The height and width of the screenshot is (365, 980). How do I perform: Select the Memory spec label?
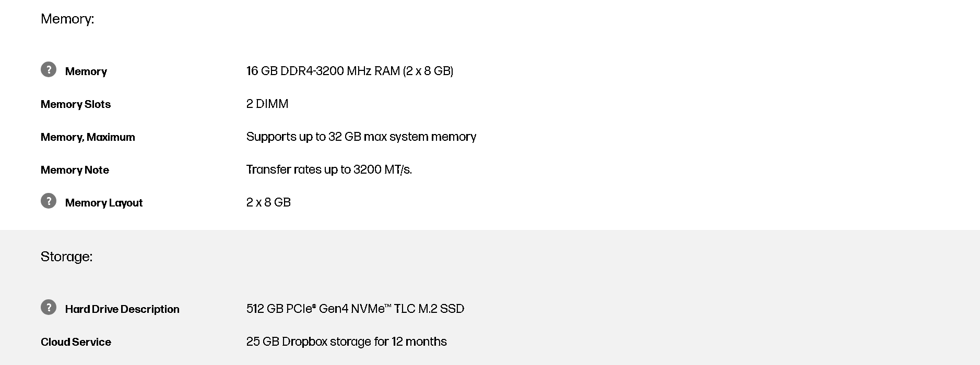coord(86,71)
